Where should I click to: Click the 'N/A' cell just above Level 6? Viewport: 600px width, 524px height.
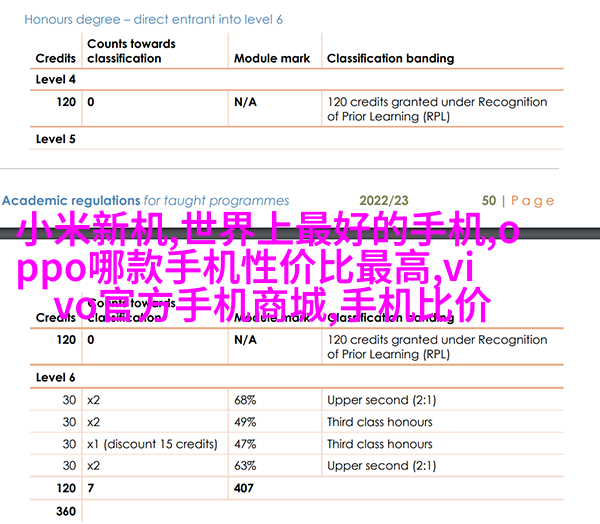tap(245, 340)
